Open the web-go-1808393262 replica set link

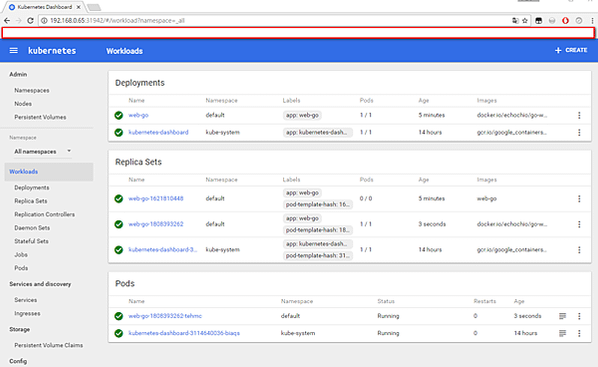156,224
